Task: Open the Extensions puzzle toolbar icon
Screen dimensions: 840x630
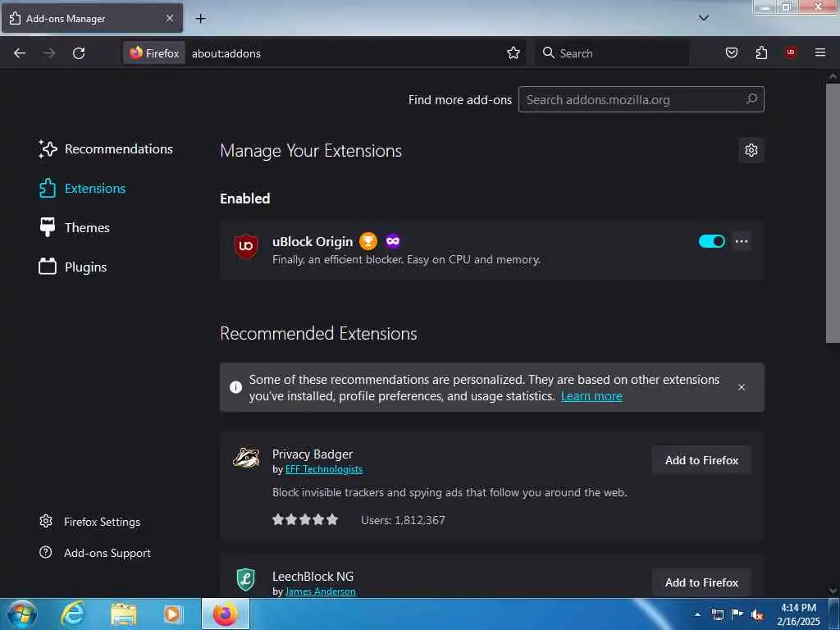Action: tap(761, 52)
